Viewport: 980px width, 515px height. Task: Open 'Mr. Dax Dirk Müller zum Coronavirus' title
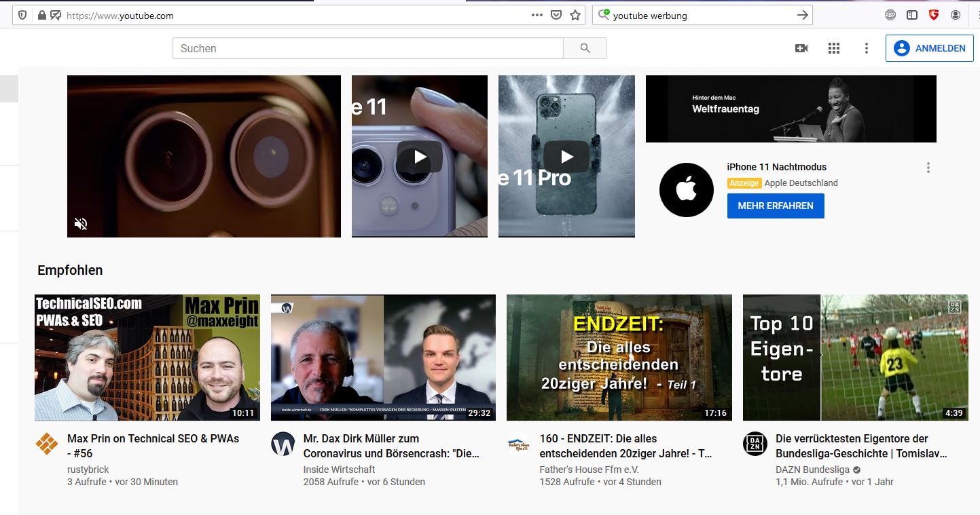(x=391, y=446)
